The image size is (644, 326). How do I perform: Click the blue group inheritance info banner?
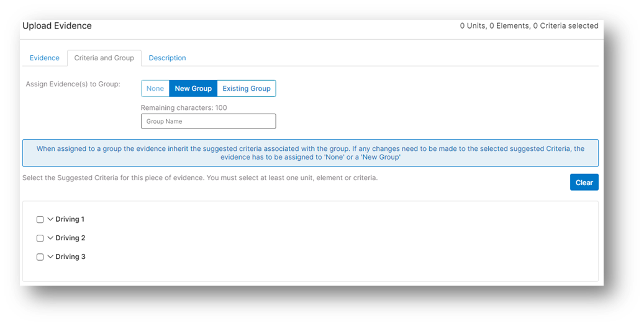(x=311, y=153)
